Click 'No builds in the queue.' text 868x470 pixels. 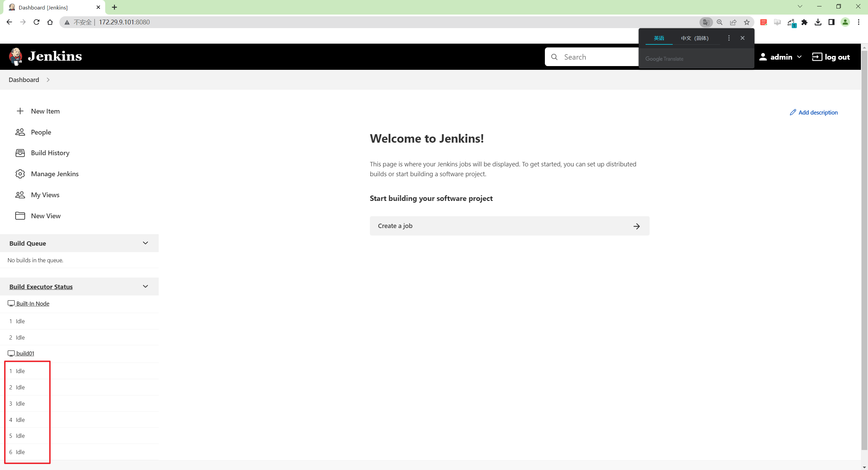[35, 260]
